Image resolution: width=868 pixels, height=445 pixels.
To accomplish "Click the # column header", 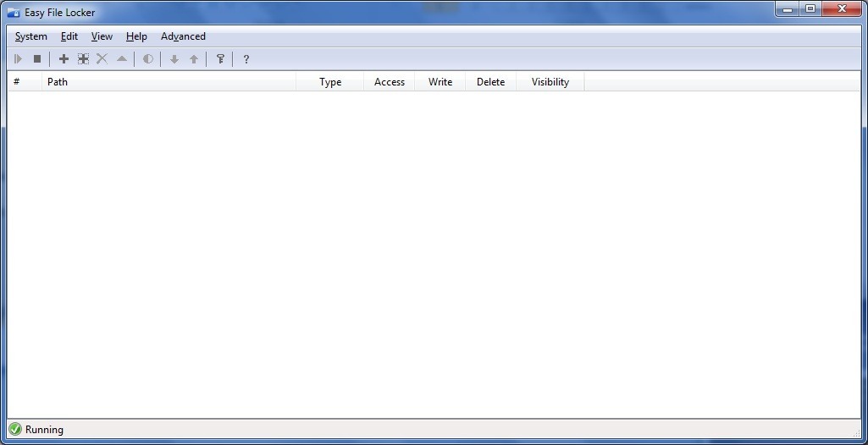I will [x=25, y=82].
